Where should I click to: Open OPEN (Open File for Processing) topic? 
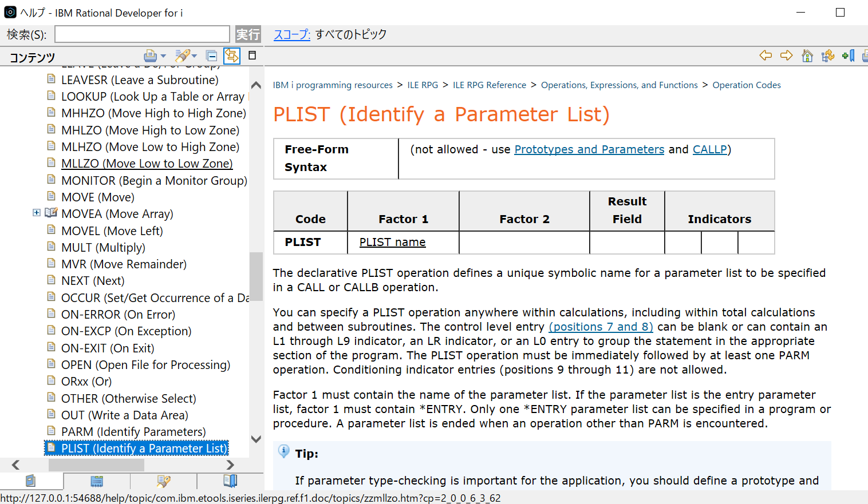145,364
